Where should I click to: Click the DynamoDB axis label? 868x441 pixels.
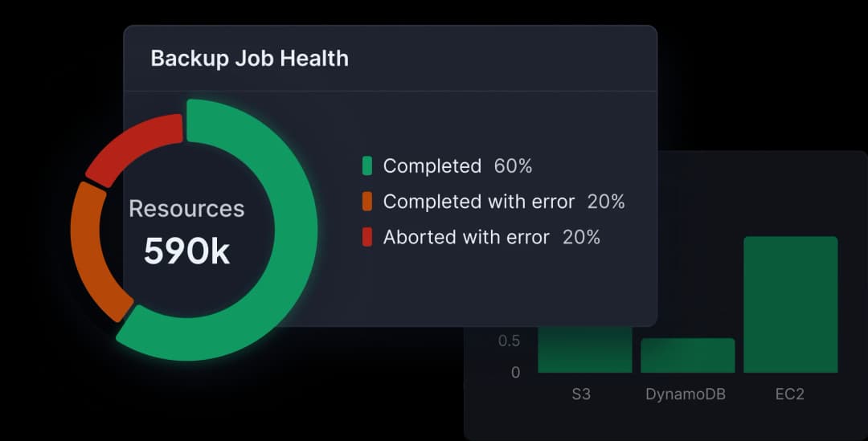686,394
